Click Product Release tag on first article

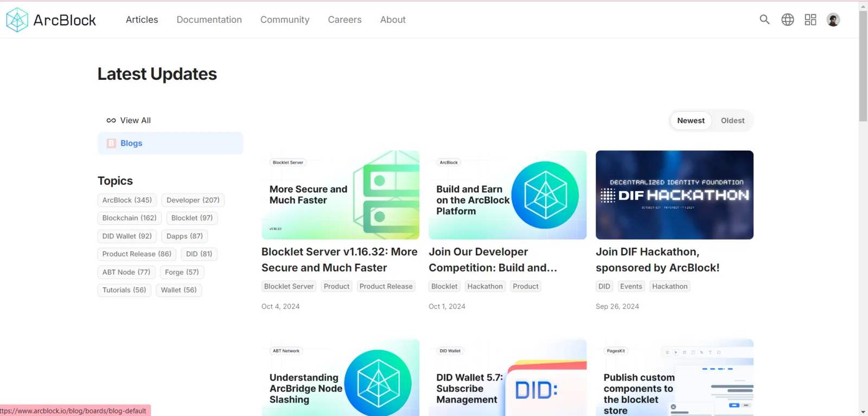pyautogui.click(x=386, y=286)
